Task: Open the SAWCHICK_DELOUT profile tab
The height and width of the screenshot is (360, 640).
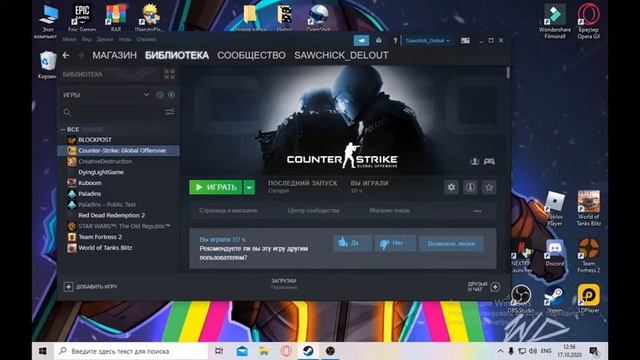Action: click(x=341, y=56)
